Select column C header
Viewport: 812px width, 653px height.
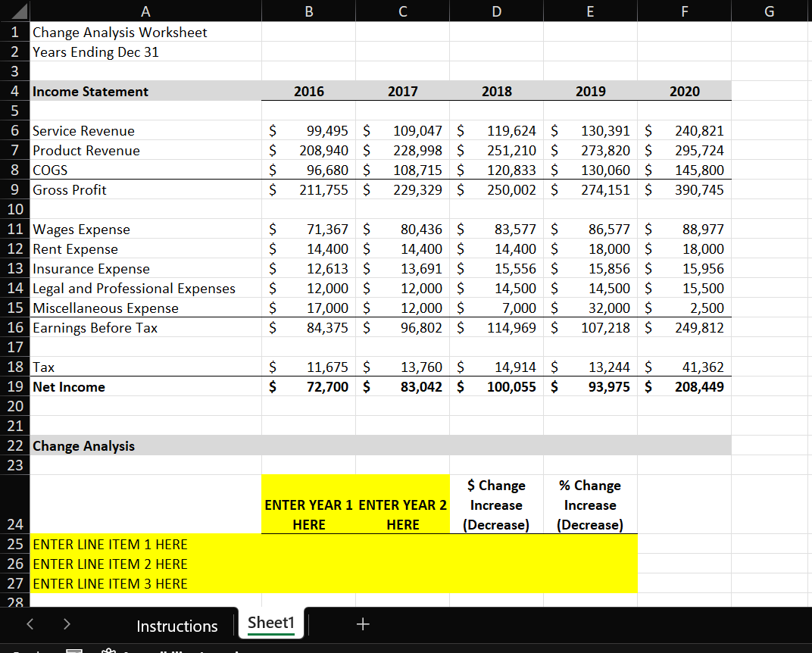click(402, 11)
